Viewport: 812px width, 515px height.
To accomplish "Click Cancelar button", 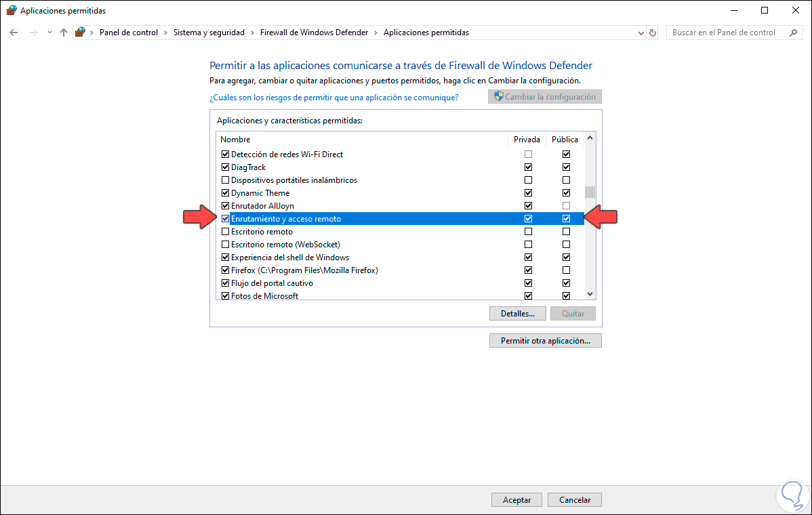I will [575, 500].
